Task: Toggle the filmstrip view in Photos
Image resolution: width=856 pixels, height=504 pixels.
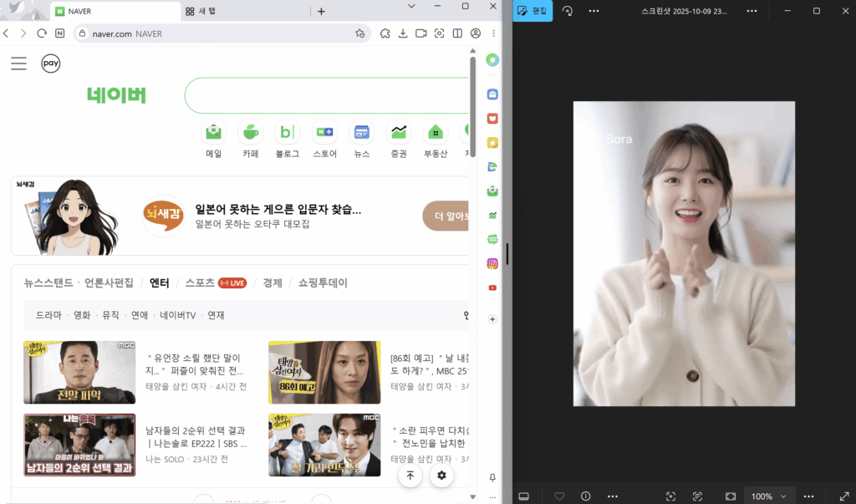Action: click(x=524, y=496)
